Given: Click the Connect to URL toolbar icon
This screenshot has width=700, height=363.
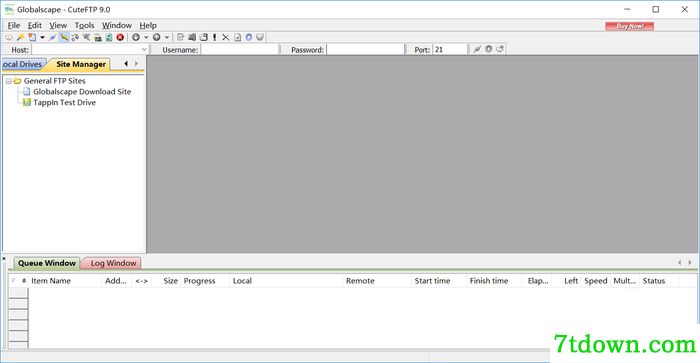Looking at the screenshot, I should (98, 38).
